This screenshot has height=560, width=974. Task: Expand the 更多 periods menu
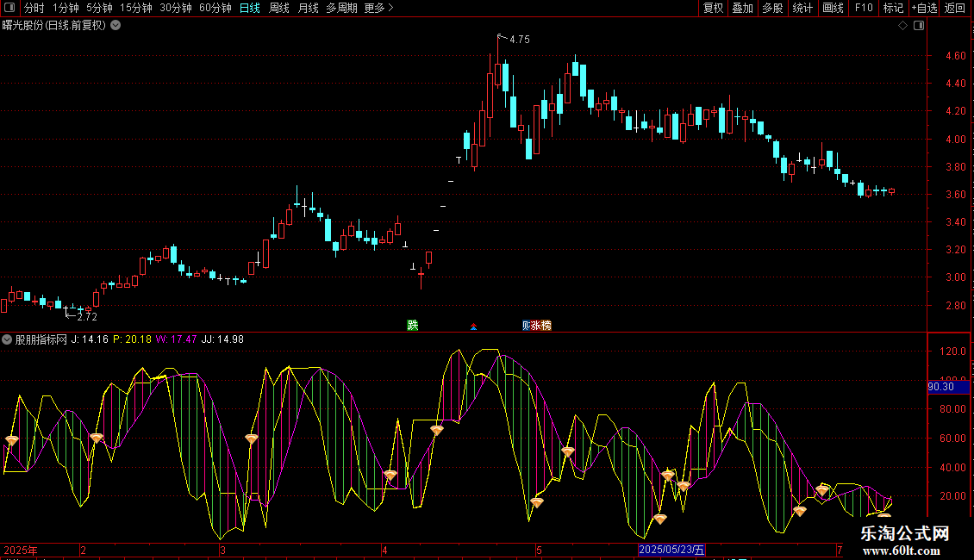point(379,8)
